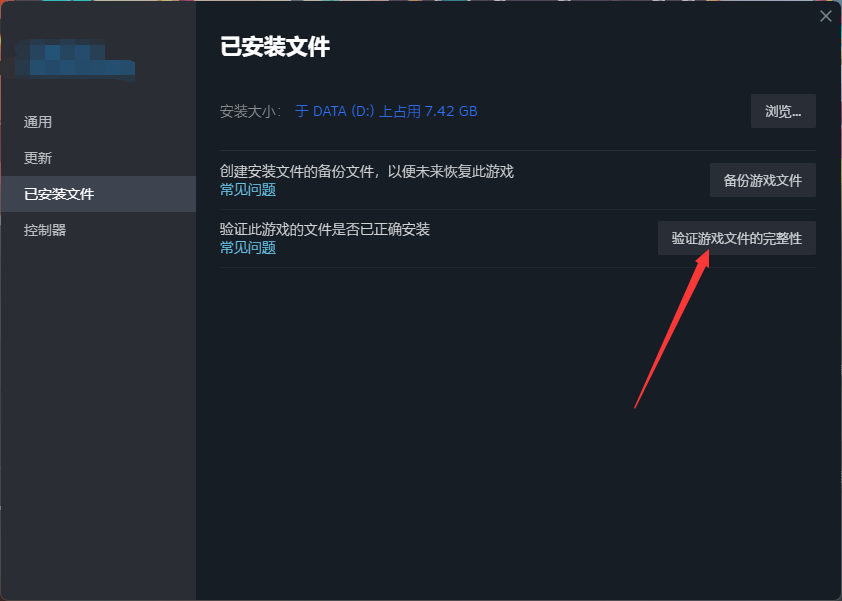Switch to the 通用 (General) section
The height and width of the screenshot is (601, 842).
pyautogui.click(x=37, y=121)
